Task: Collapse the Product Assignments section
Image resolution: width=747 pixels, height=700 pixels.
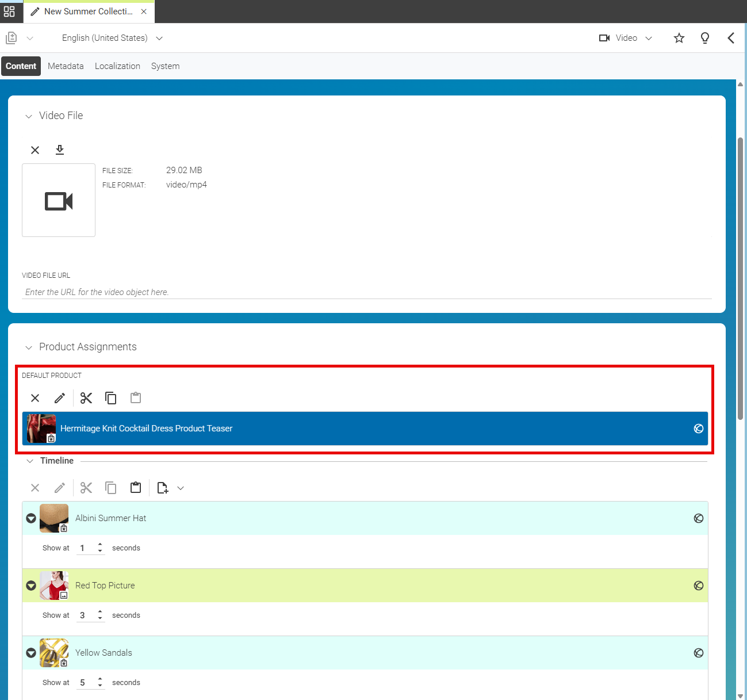Action: point(29,347)
